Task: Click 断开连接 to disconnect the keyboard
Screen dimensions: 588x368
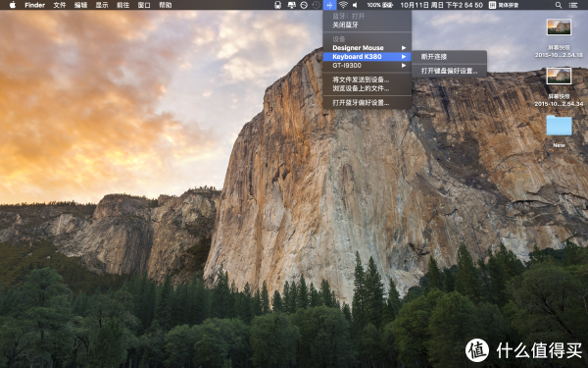Action: (449, 57)
